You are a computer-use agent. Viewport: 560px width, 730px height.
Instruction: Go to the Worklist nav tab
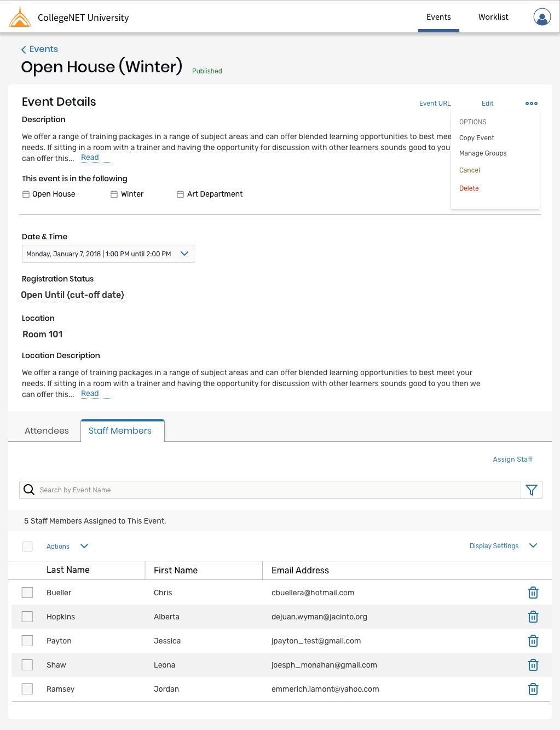(493, 17)
